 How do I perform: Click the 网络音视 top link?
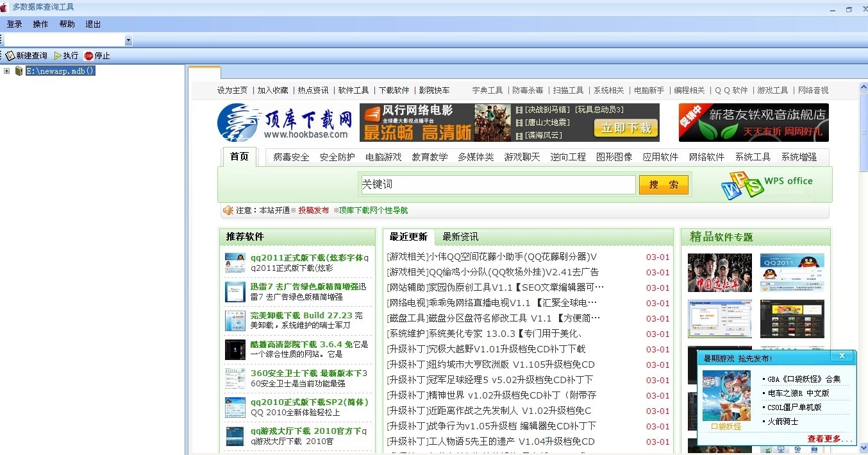point(813,90)
